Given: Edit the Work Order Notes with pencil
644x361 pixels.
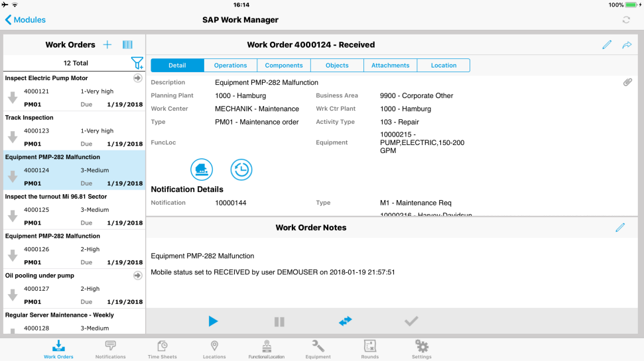Looking at the screenshot, I should (620, 227).
